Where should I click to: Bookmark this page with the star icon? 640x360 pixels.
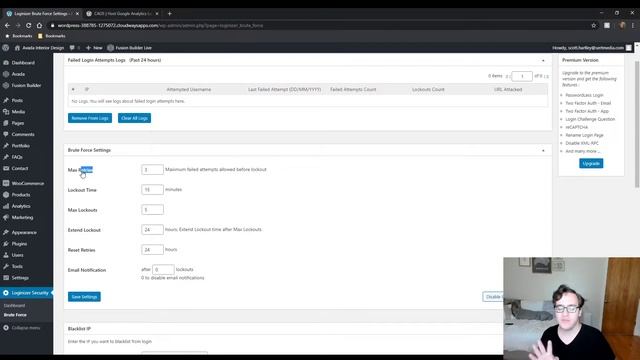[x=593, y=25]
